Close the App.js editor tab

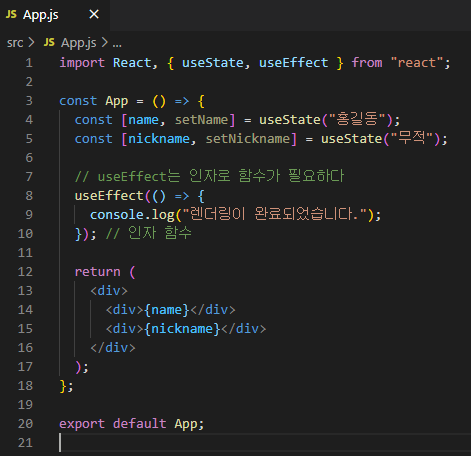[x=94, y=14]
